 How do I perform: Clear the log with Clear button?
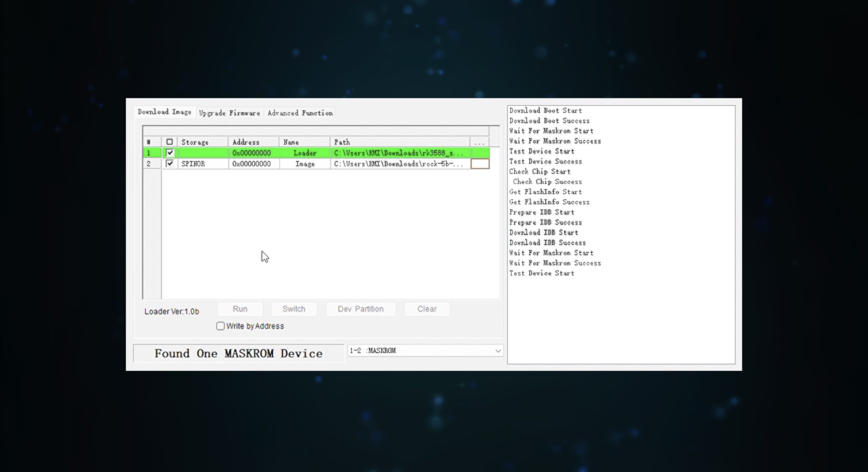(x=427, y=309)
